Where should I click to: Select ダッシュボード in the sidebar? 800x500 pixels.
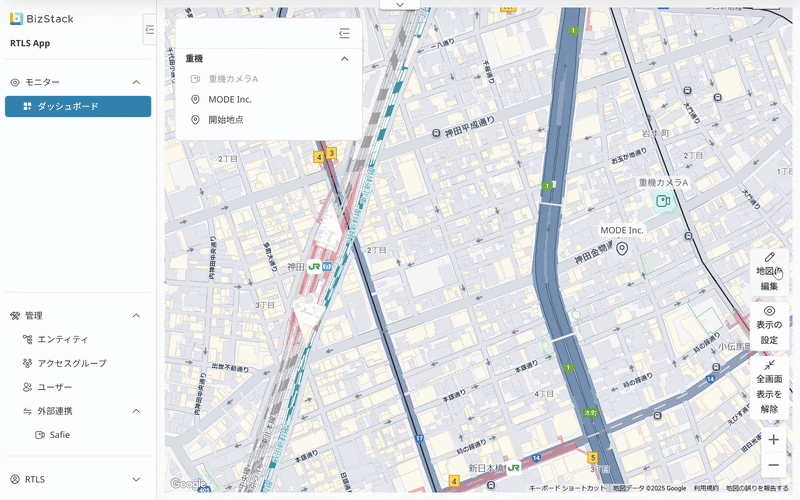click(x=78, y=106)
